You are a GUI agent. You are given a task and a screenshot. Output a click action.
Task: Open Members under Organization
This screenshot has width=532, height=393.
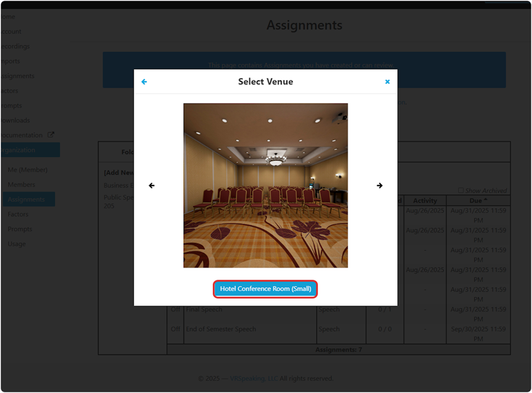21,184
